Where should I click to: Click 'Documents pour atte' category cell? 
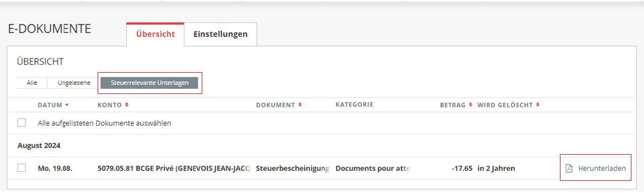point(372,168)
